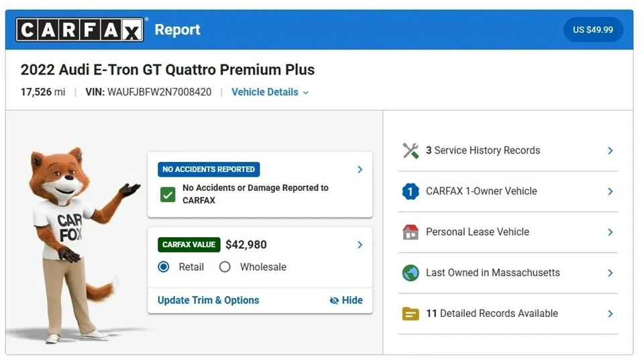644x362 pixels.
Task: Click Update Trim & Options link
Action: click(208, 300)
